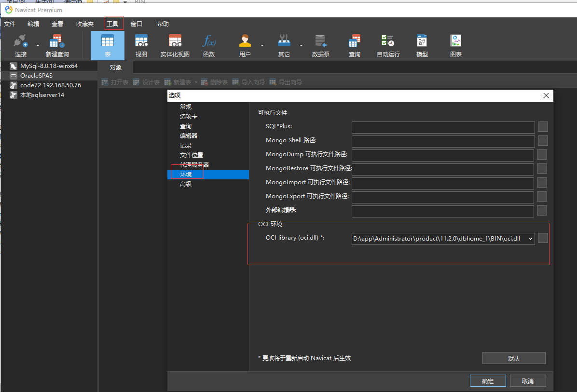The height and width of the screenshot is (392, 577).
Task: Browse for MongoImport executable path
Action: [542, 182]
